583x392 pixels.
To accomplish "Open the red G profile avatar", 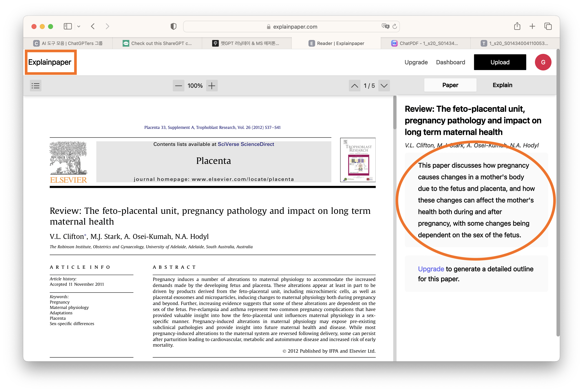I will [543, 62].
